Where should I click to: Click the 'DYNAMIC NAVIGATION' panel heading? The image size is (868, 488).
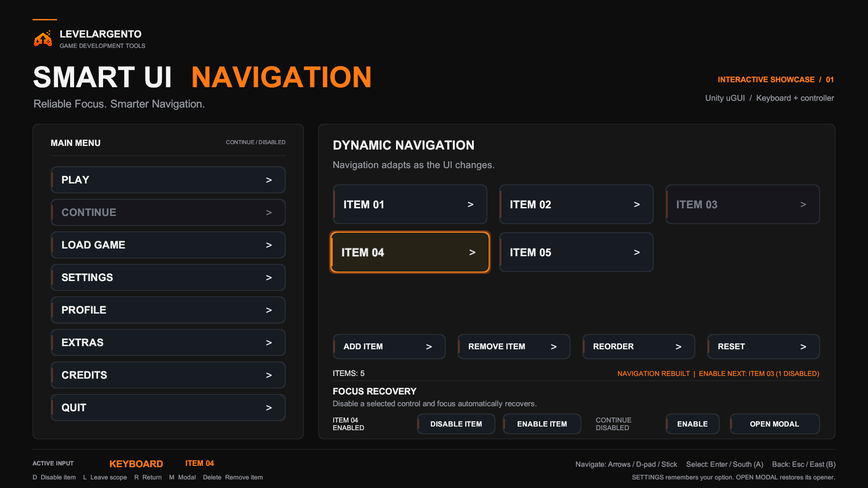403,145
